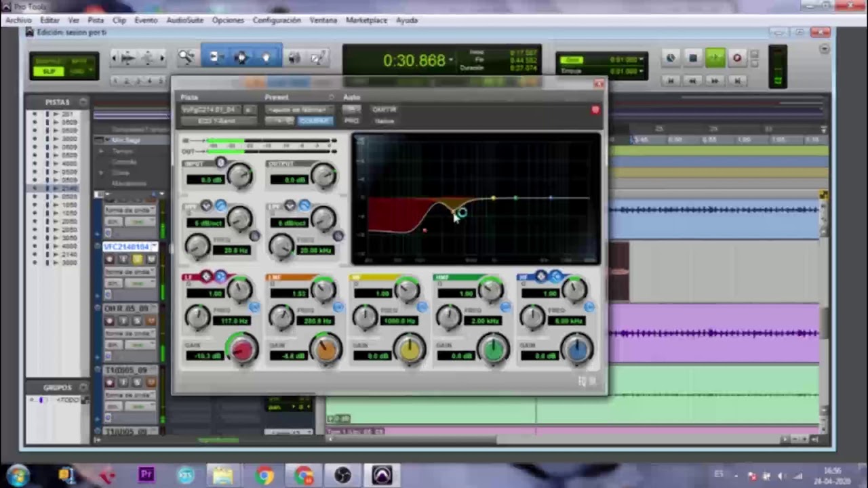Toggle the input phase invert button
Screen dimensions: 868x488
tap(220, 163)
